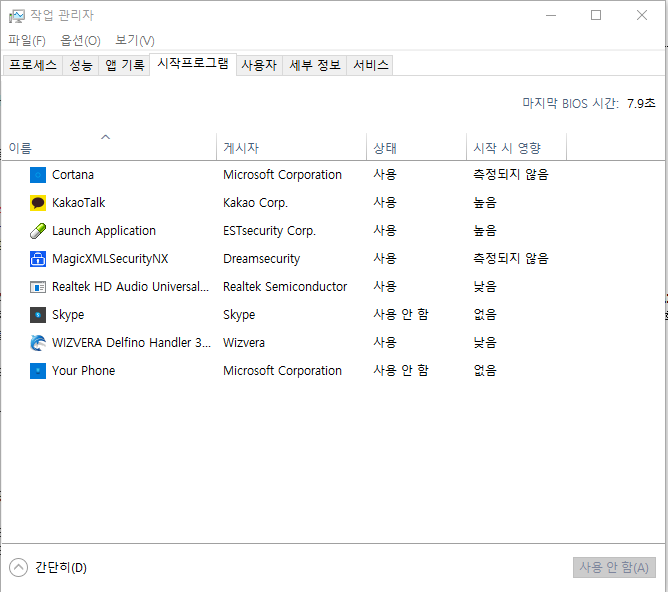Select the Launch Application row name
The width and height of the screenshot is (668, 592).
point(104,231)
